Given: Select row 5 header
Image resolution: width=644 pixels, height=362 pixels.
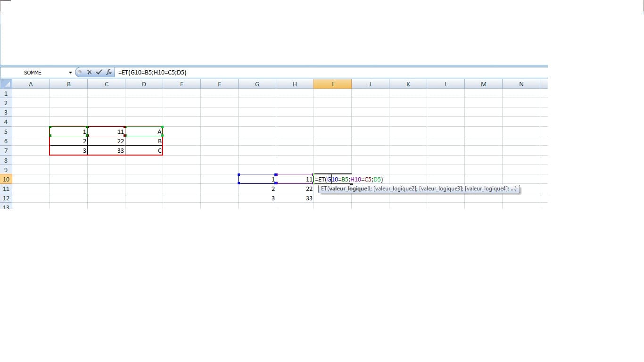Looking at the screenshot, I should click(x=6, y=132).
